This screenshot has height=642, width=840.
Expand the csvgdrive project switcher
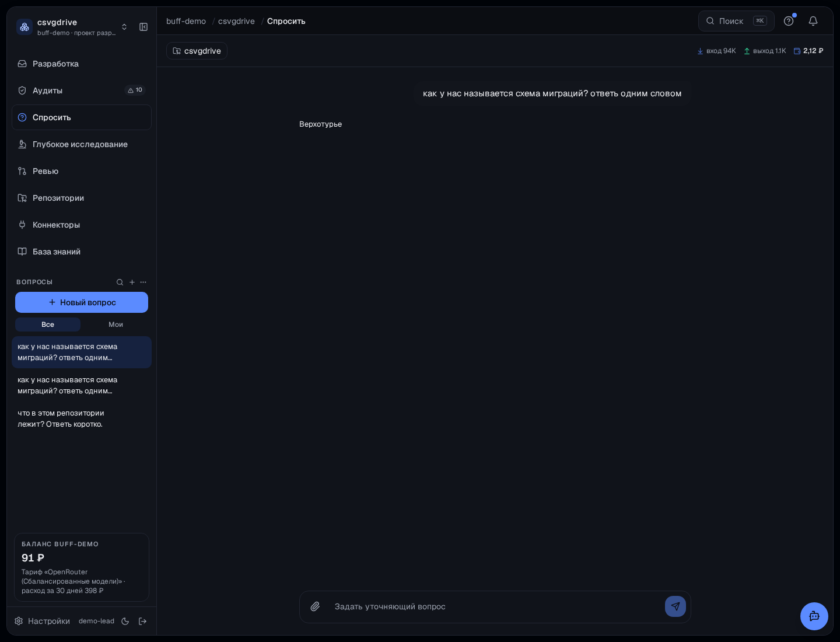coord(124,27)
